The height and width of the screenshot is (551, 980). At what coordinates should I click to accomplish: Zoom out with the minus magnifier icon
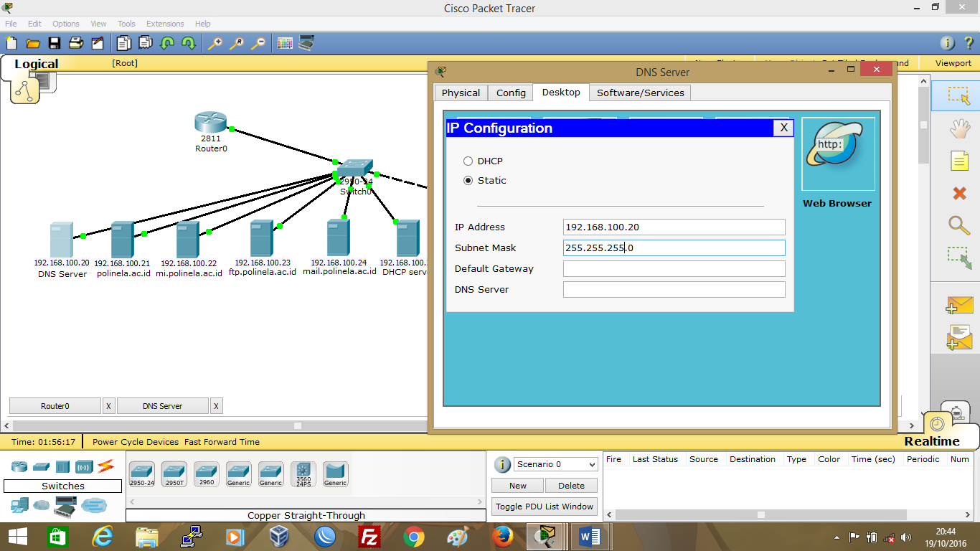tap(258, 43)
